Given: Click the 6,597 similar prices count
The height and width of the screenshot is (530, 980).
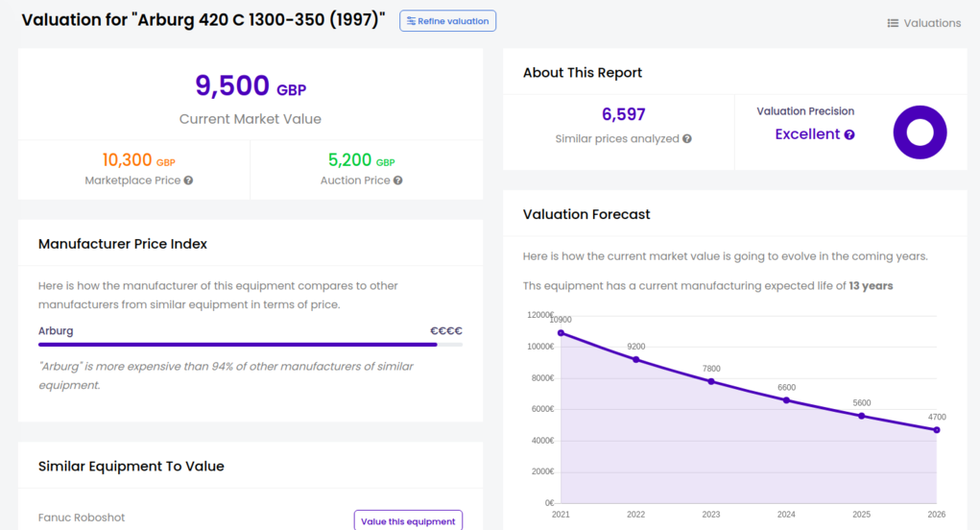Looking at the screenshot, I should coord(623,114).
